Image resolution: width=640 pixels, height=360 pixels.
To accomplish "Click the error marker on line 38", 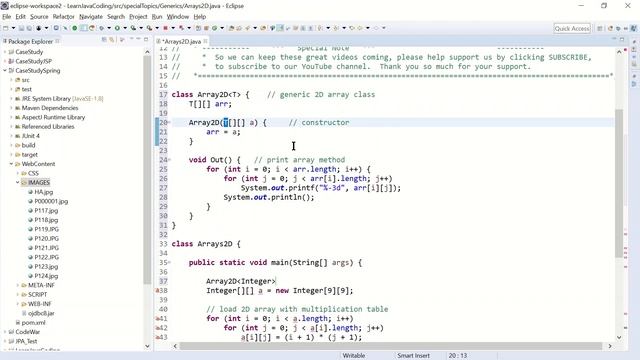I will (157, 291).
